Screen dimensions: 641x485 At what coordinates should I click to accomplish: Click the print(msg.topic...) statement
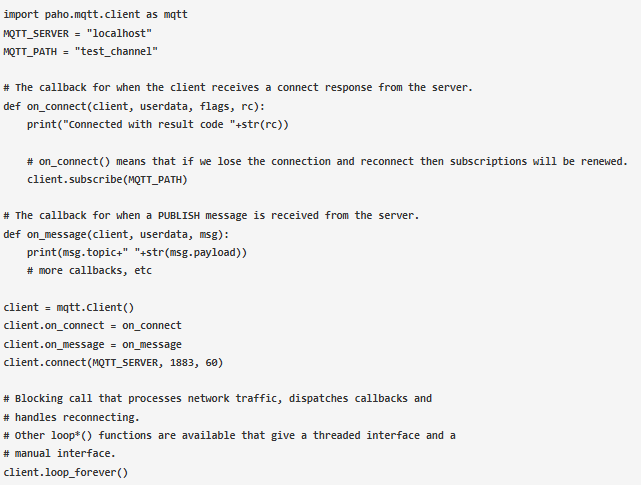pos(136,252)
